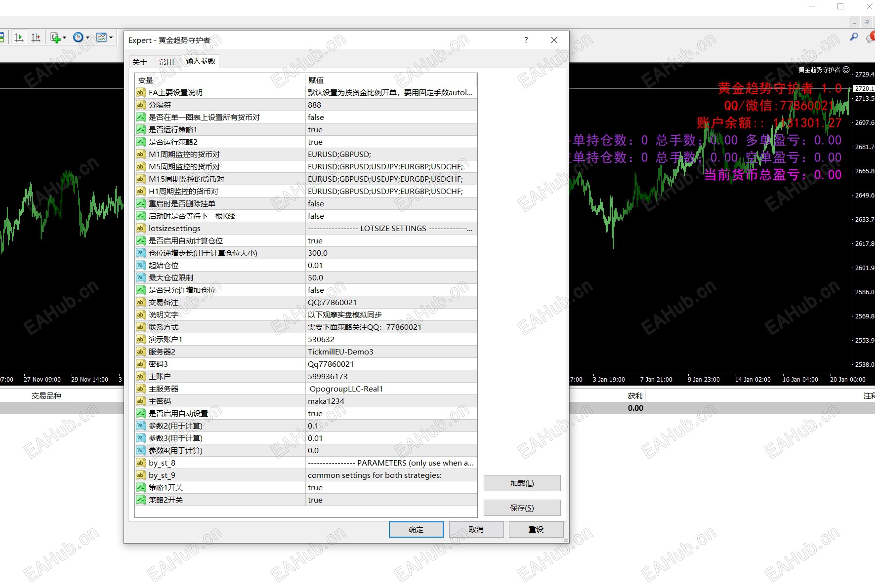Click string icon of M1周期监控的货币对 row
The height and width of the screenshot is (588, 875).
pos(141,154)
